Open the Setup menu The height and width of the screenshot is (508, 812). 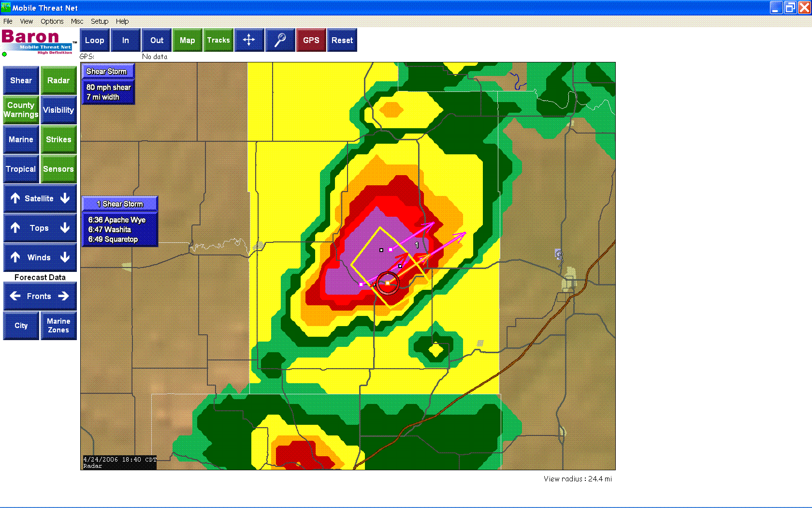pyautogui.click(x=99, y=21)
